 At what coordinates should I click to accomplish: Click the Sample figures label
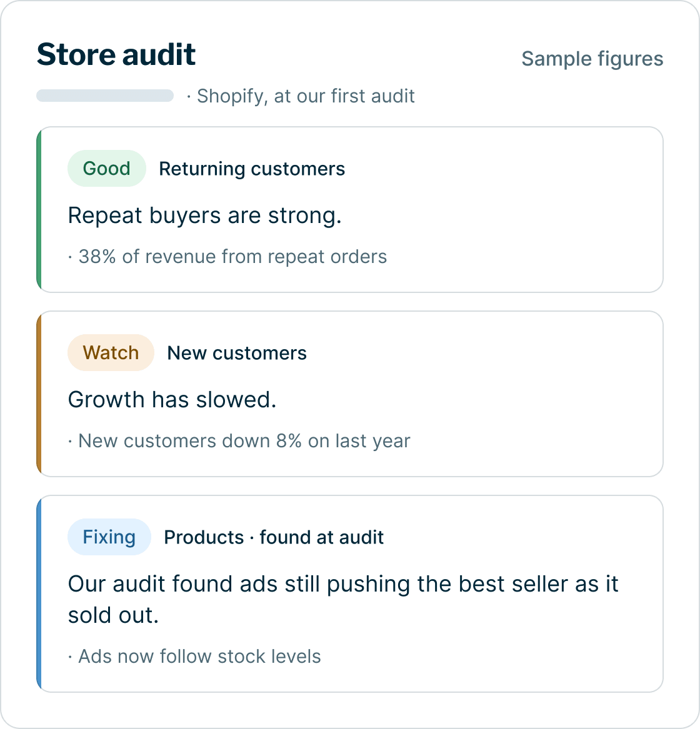(592, 59)
